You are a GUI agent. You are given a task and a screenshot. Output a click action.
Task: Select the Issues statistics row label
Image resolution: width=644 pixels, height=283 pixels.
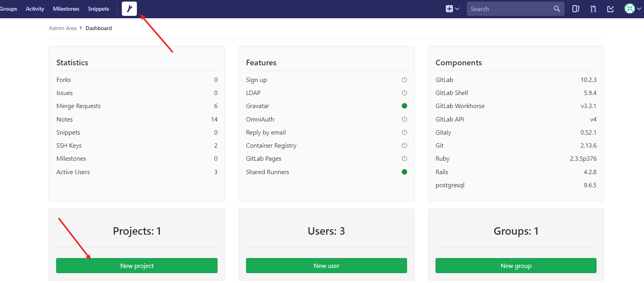[x=64, y=93]
